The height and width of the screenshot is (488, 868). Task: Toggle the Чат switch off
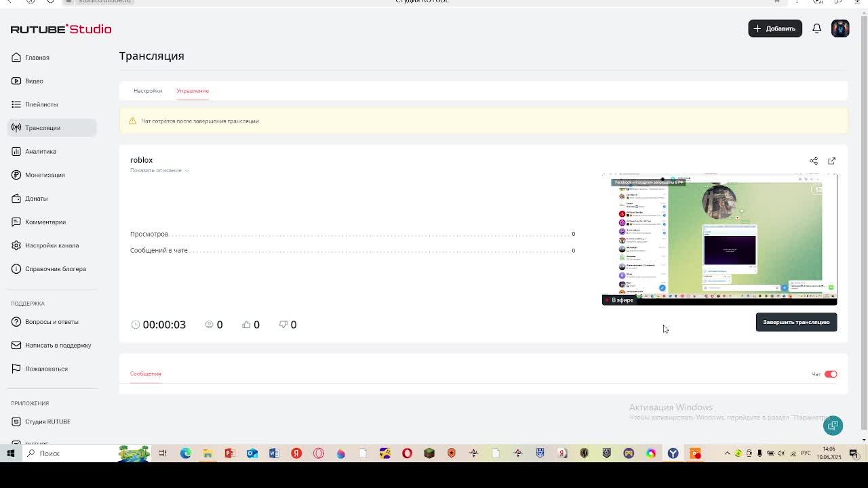point(831,374)
